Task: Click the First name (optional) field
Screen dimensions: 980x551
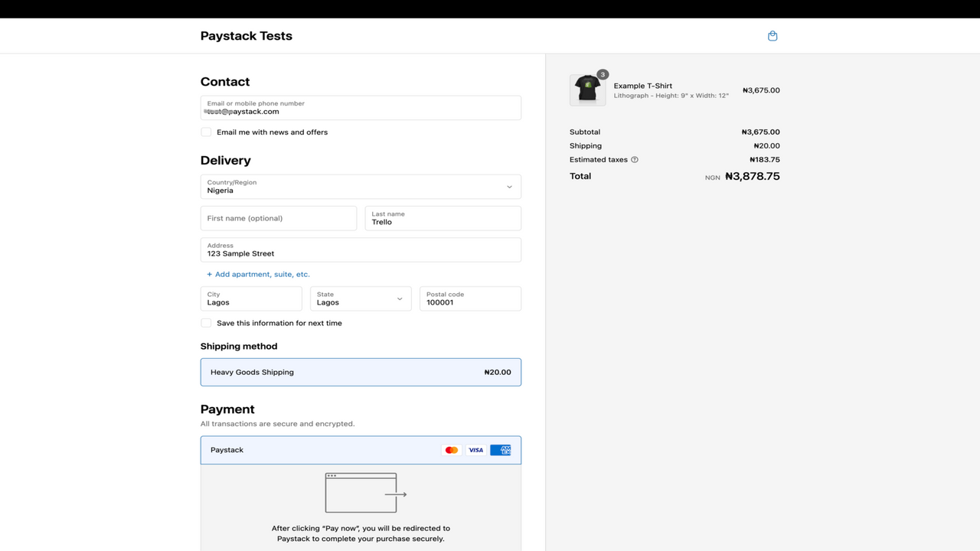Action: coord(279,218)
